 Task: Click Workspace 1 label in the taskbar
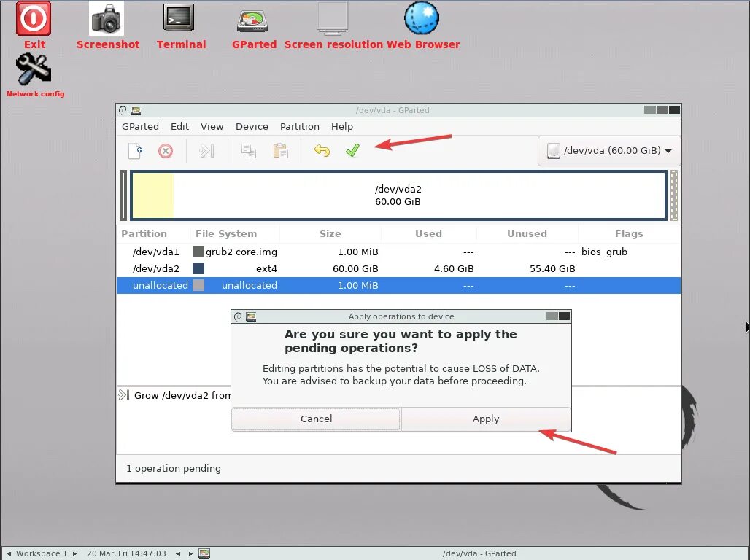pyautogui.click(x=42, y=553)
